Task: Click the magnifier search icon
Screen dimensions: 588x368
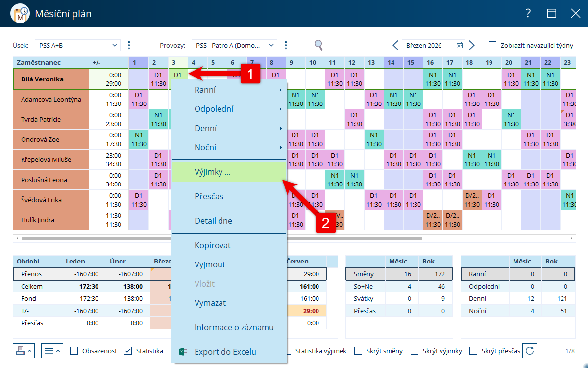Action: point(318,45)
